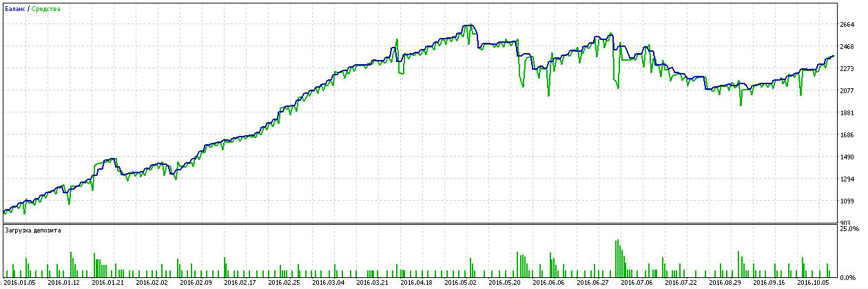The height and width of the screenshot is (289, 868).
Task: Click the 2016.08.29 date label
Action: click(725, 282)
